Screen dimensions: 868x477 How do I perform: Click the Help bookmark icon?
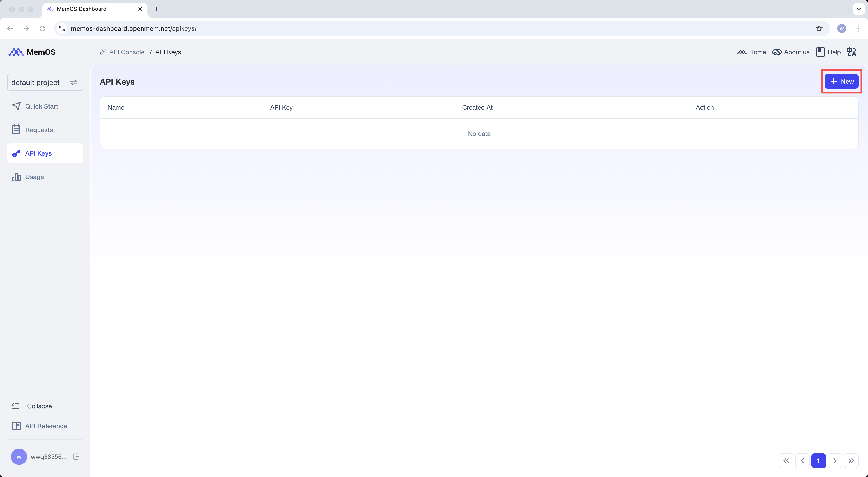(x=821, y=52)
